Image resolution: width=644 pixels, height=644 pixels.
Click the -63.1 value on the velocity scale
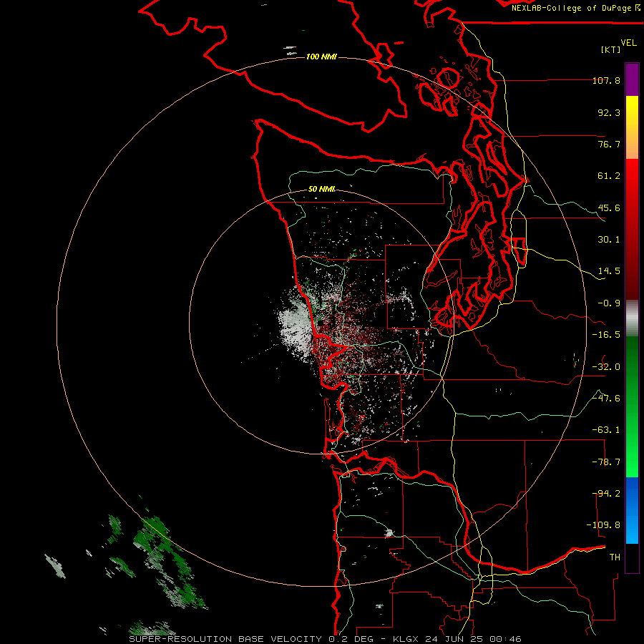[606, 430]
